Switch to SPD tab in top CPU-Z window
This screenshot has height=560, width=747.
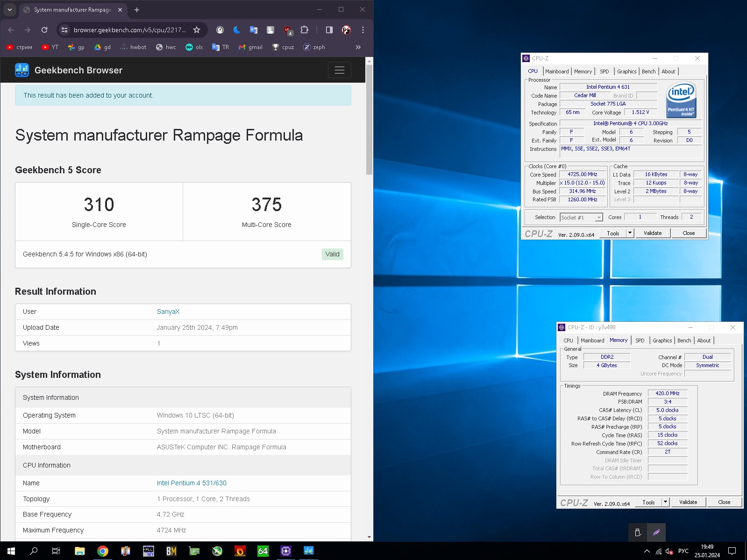605,71
